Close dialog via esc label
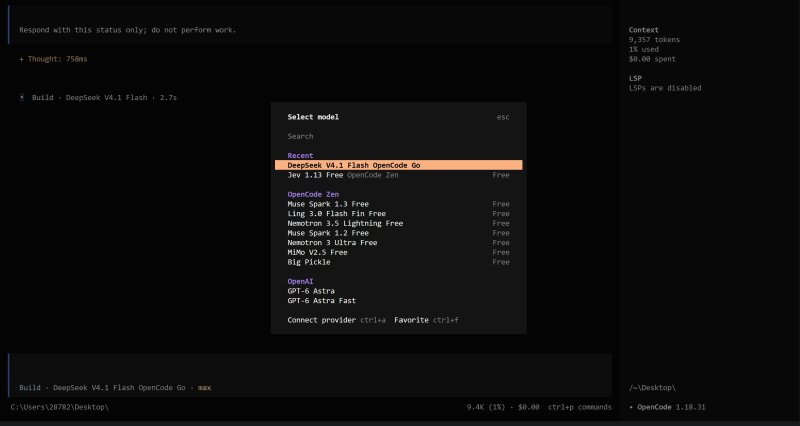The width and height of the screenshot is (800, 426). click(x=503, y=117)
